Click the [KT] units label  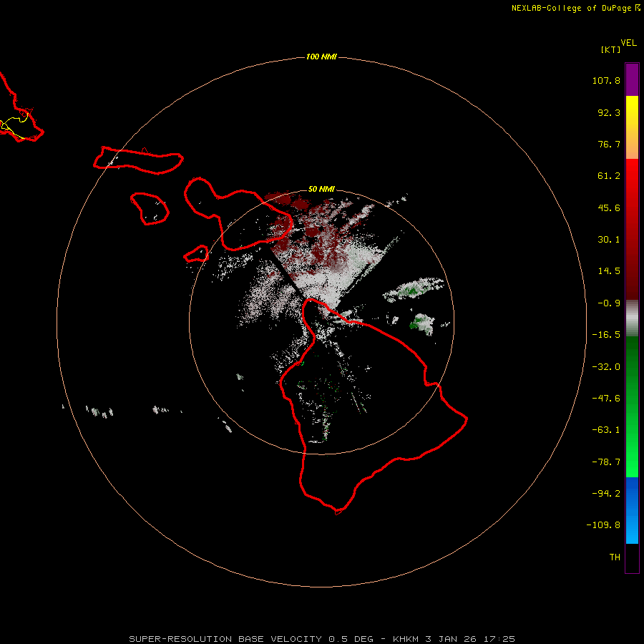[611, 49]
